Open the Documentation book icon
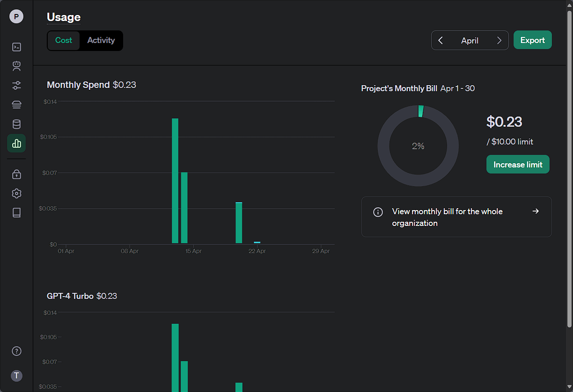The height and width of the screenshot is (392, 573). click(x=16, y=213)
